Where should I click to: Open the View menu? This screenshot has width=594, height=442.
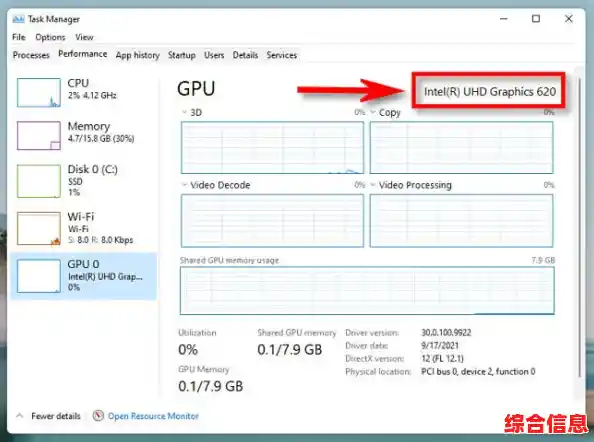[x=84, y=37]
